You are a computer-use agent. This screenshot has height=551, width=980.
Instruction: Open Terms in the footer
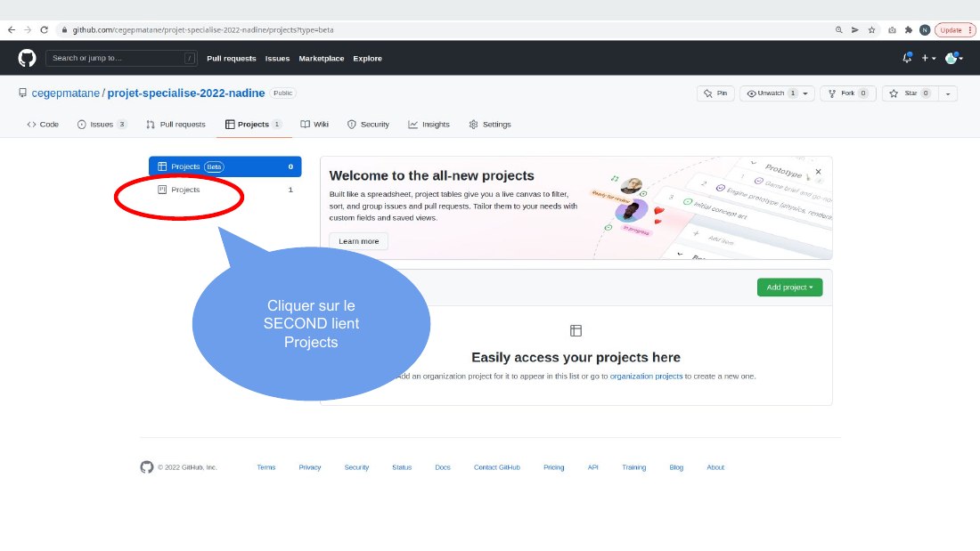click(x=266, y=467)
